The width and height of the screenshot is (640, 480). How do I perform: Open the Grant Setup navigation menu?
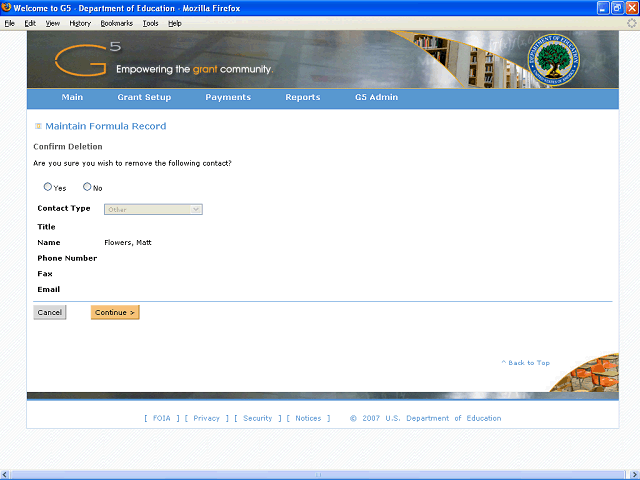tap(144, 97)
